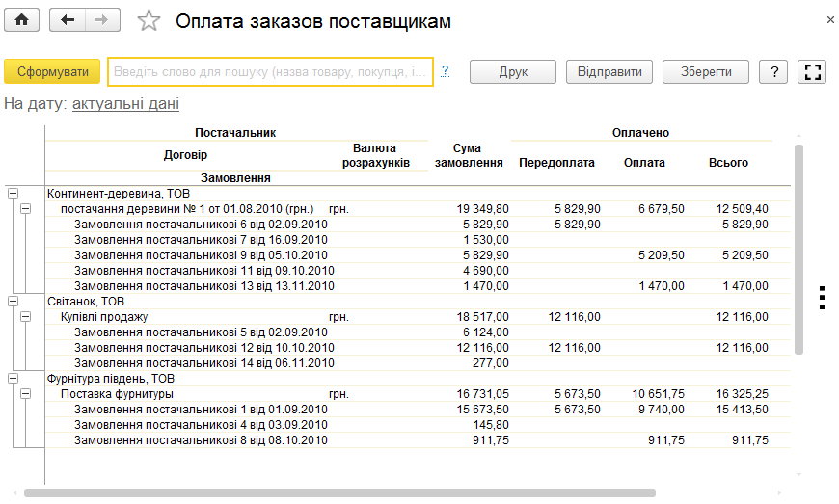
Task: Click the order sum 145,80 cell
Action: point(491,425)
